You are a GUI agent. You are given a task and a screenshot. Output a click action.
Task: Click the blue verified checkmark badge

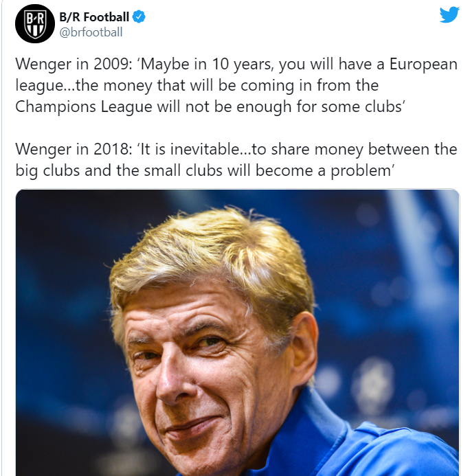(139, 17)
